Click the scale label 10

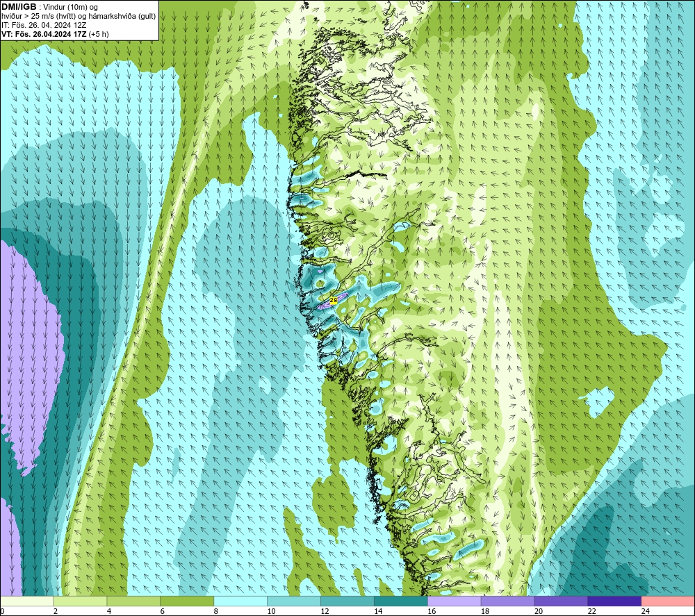271,611
